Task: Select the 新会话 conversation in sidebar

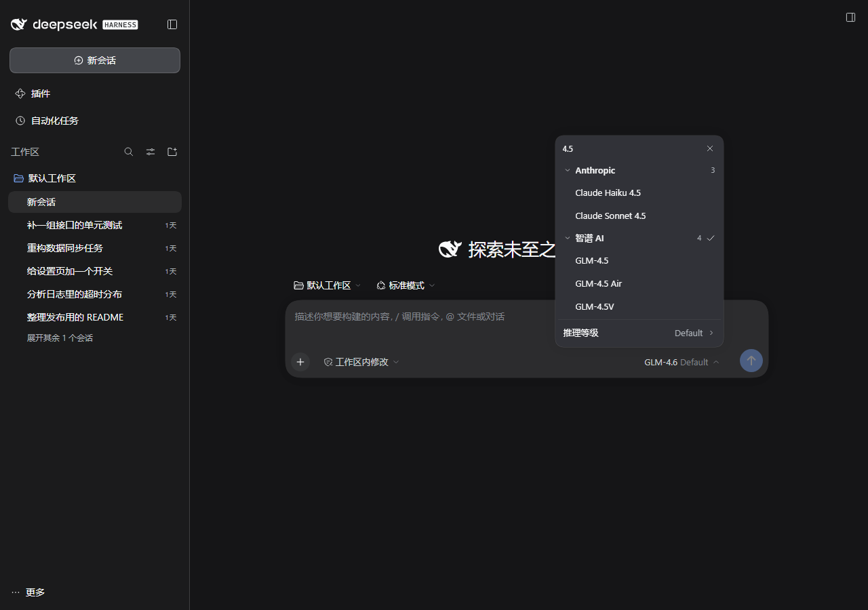Action: click(95, 202)
